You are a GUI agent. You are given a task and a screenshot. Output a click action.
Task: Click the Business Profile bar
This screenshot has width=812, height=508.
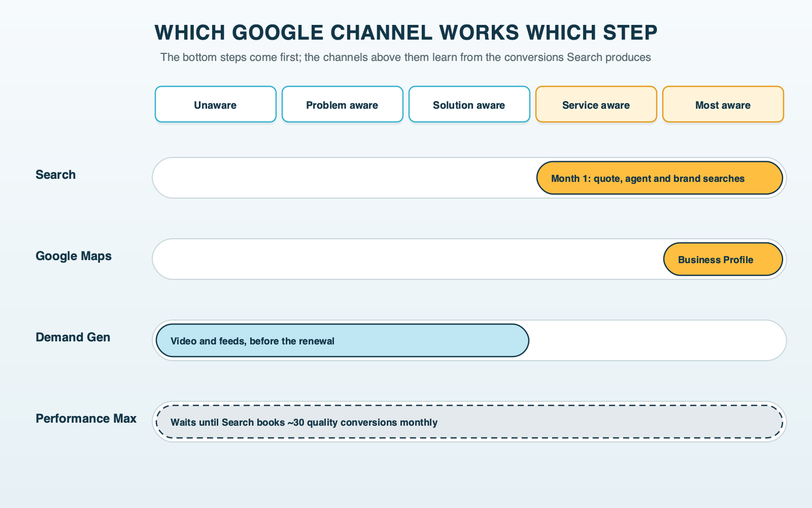pos(723,259)
